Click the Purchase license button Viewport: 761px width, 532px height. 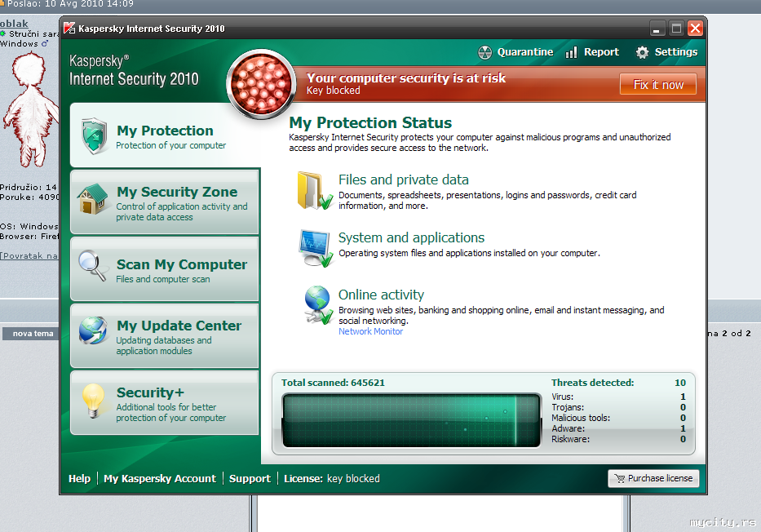click(653, 479)
